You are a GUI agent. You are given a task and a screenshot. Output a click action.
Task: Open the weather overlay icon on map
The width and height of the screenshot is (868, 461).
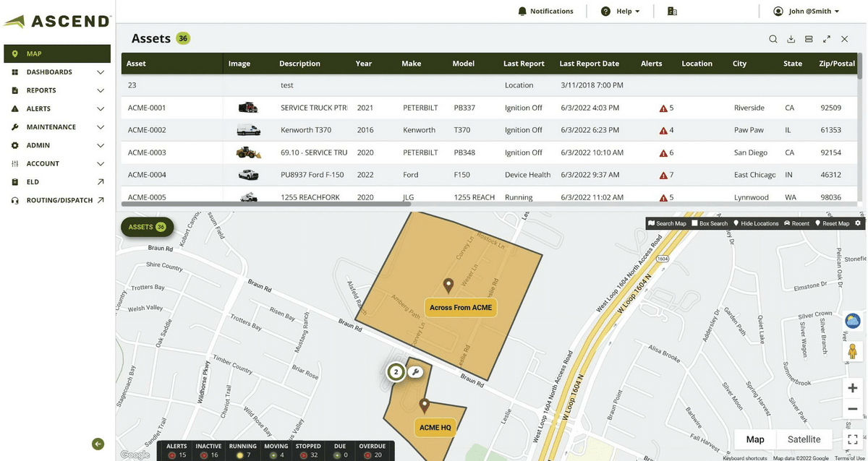(x=853, y=321)
